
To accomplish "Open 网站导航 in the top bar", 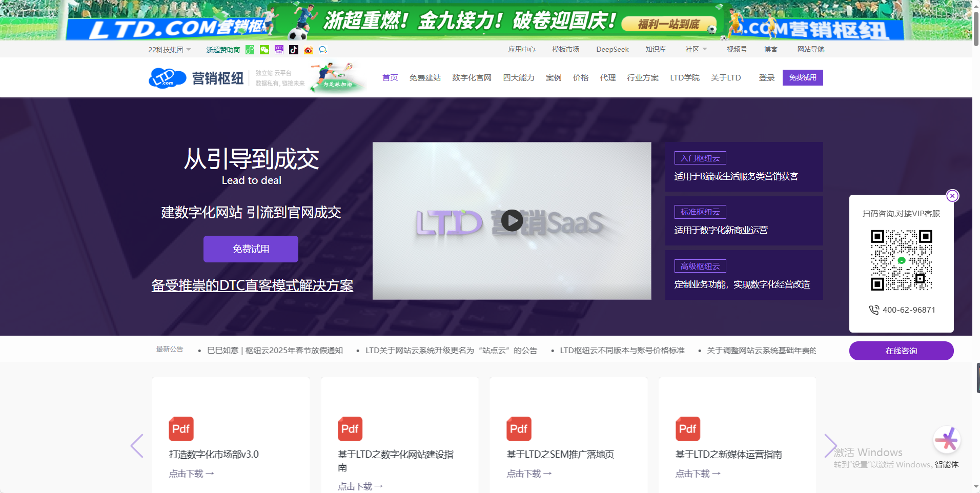I will 811,49.
